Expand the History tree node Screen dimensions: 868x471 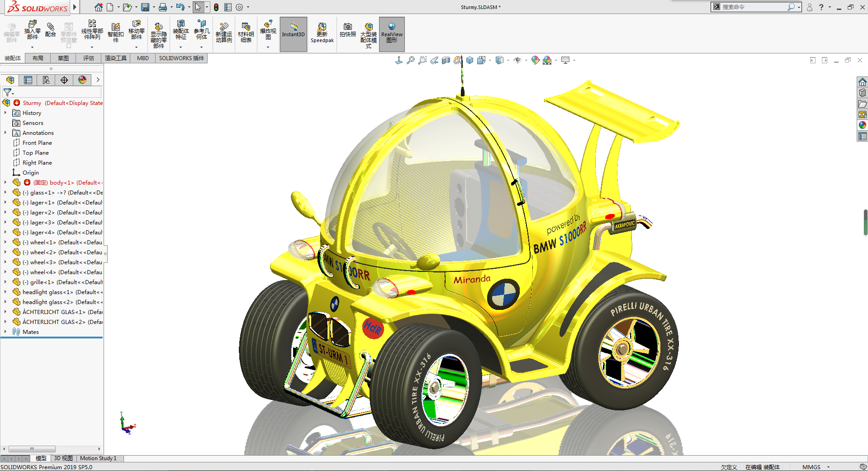tap(5, 113)
